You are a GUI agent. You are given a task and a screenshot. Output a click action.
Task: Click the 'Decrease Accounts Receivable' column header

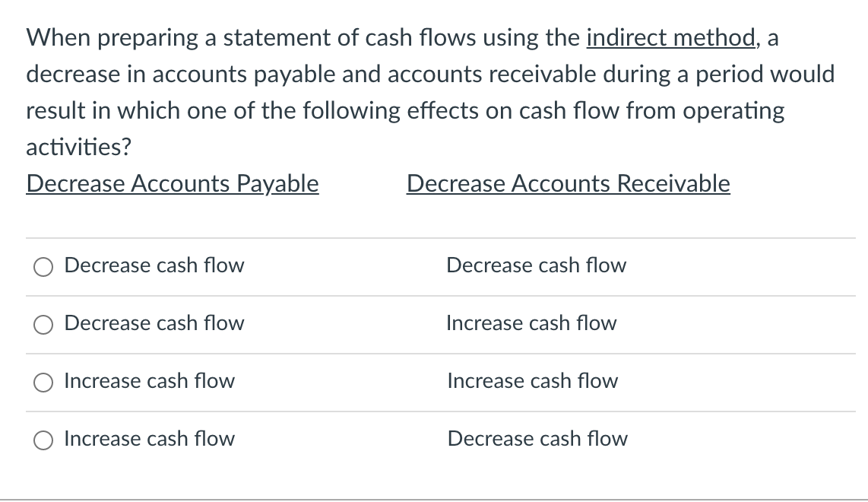pyautogui.click(x=569, y=183)
